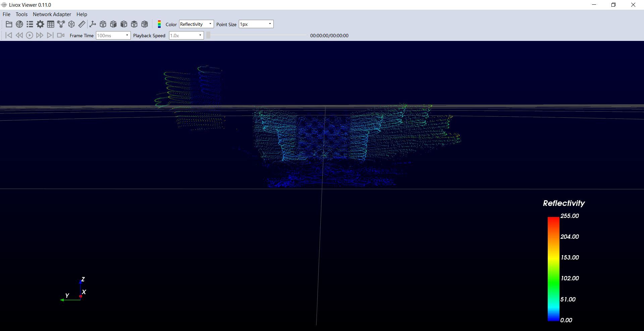Open the Tools menu
The image size is (644, 331).
[x=21, y=14]
